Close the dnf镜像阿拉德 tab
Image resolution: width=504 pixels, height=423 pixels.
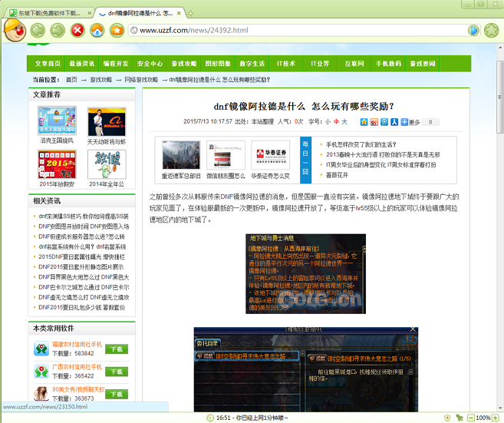coord(179,13)
